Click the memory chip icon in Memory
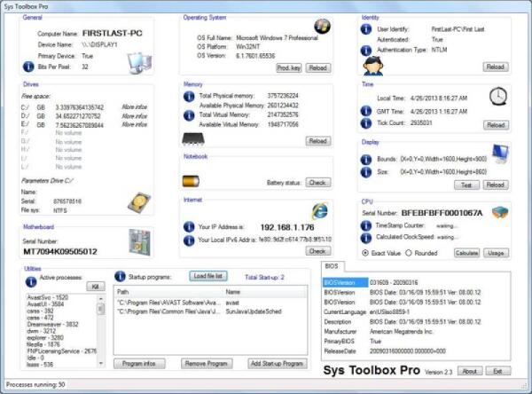Viewport: 532px width, 394px height. pyautogui.click(x=196, y=139)
